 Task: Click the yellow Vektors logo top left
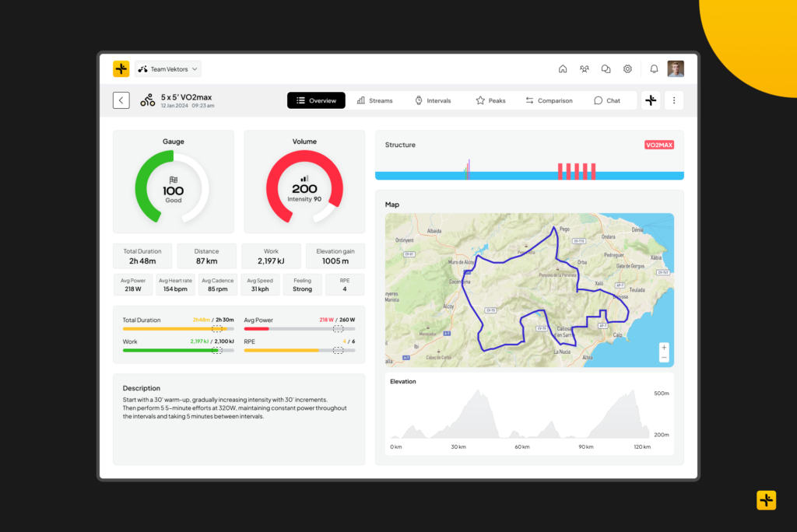121,69
